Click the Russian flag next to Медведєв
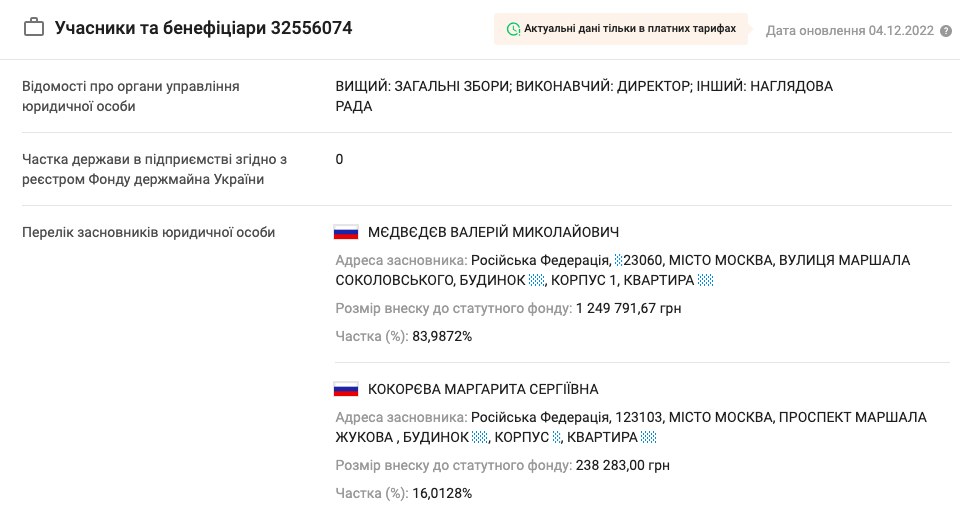 point(346,232)
